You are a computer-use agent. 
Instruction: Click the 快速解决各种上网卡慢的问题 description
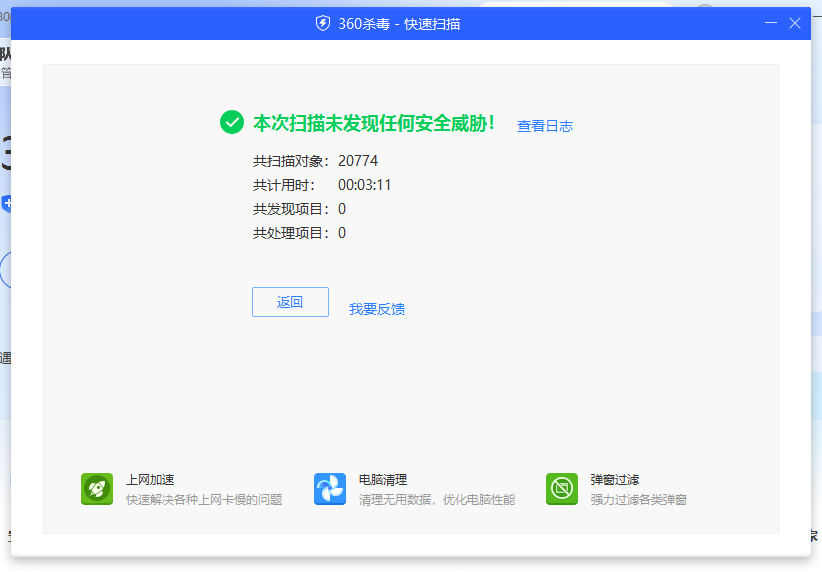204,499
